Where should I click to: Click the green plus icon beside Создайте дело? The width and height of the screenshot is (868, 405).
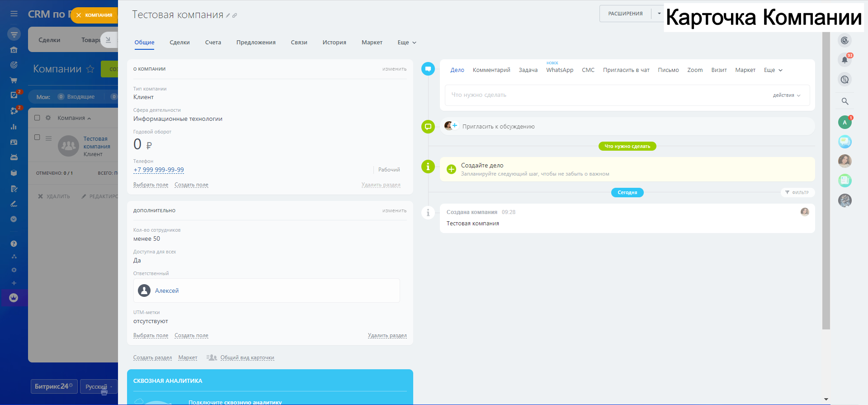point(451,169)
